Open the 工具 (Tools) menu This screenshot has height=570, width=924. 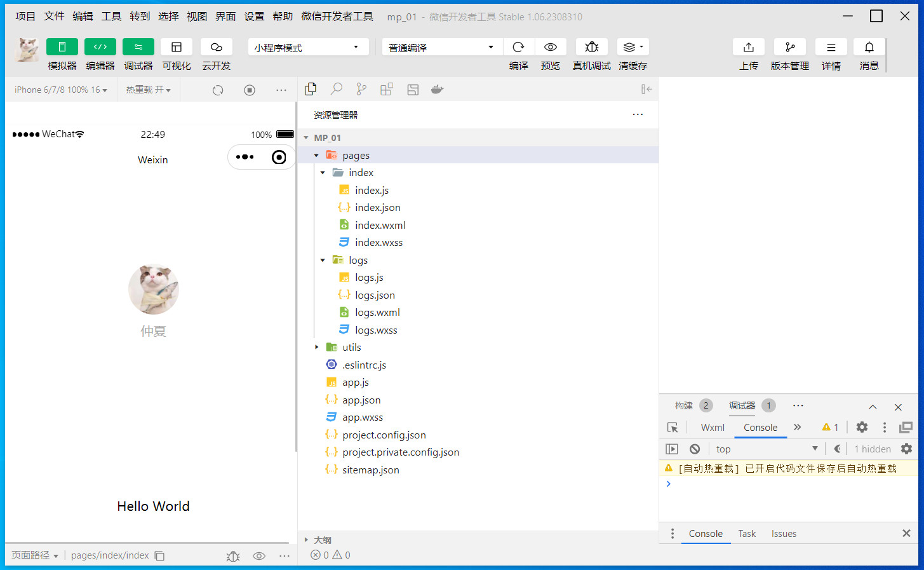point(111,17)
